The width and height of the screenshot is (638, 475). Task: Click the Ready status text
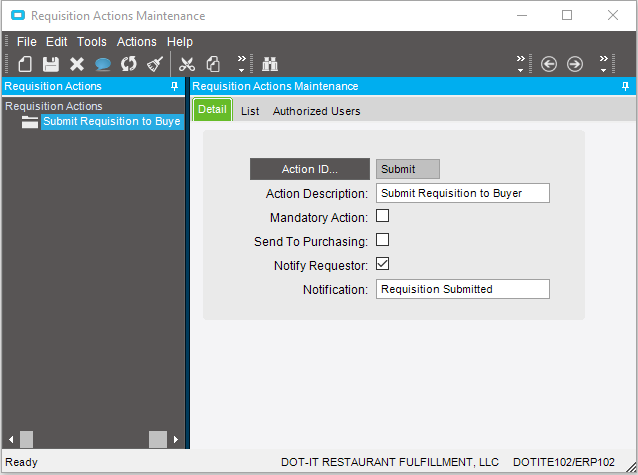point(21,462)
